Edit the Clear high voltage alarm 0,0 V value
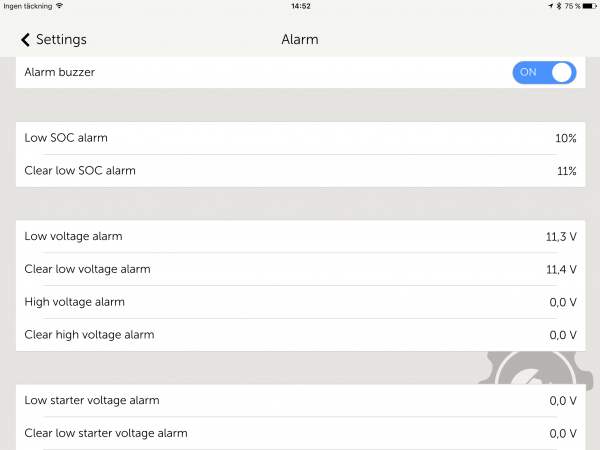This screenshot has width=600, height=450. pyautogui.click(x=563, y=335)
